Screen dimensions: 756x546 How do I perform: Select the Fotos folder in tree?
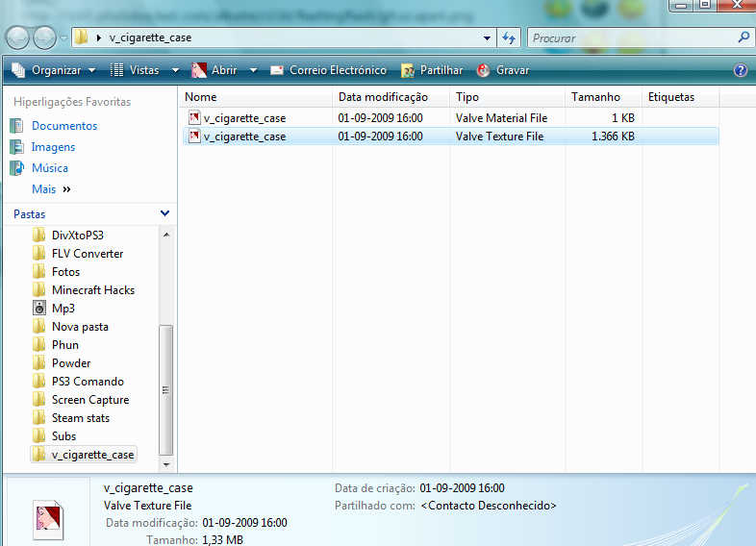pyautogui.click(x=65, y=272)
